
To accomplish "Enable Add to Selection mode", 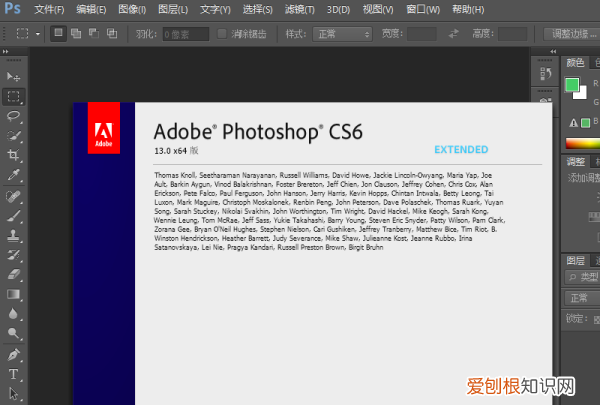I will [76, 33].
